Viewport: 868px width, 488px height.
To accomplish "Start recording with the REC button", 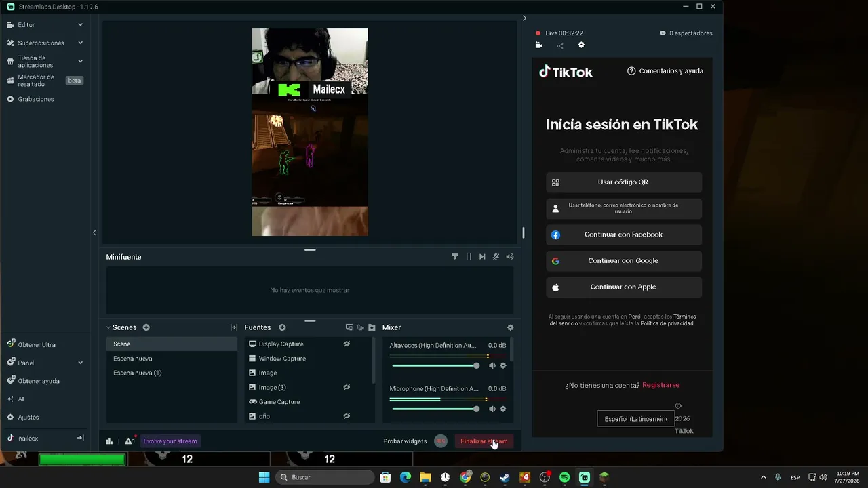I will 441,441.
